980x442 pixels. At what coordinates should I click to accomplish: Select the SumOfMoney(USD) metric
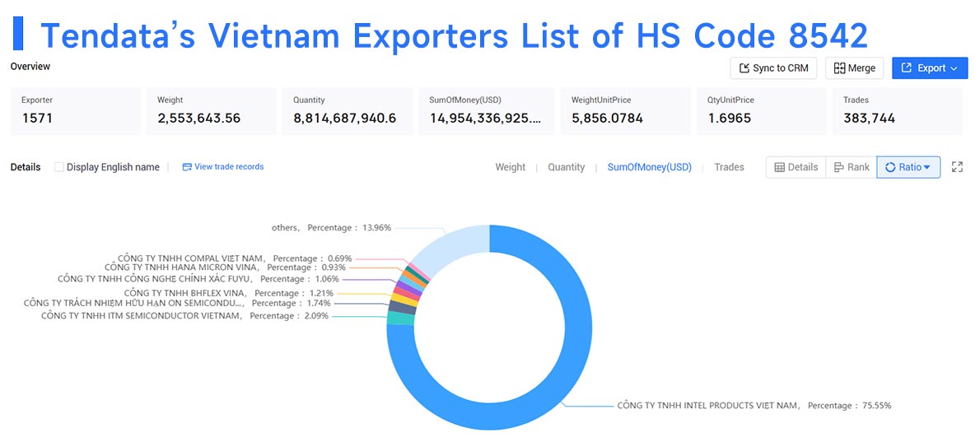[x=650, y=167]
